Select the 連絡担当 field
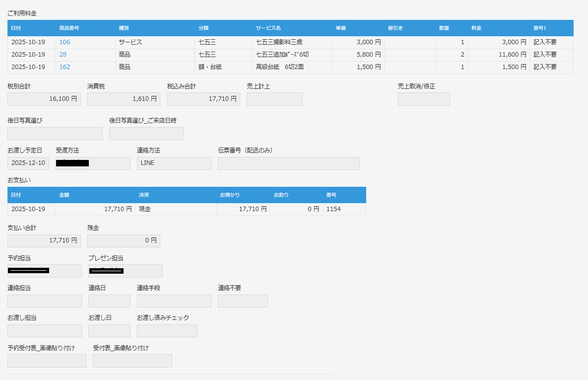 pyautogui.click(x=45, y=301)
